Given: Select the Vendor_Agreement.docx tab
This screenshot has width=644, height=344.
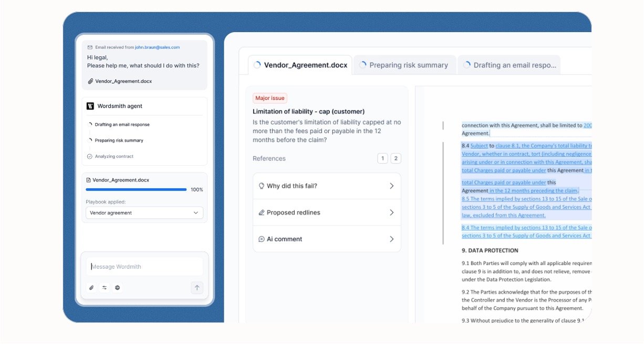Looking at the screenshot, I should [x=300, y=65].
